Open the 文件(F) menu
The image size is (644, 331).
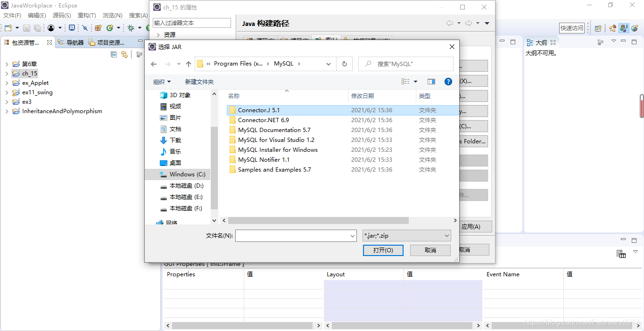click(12, 16)
